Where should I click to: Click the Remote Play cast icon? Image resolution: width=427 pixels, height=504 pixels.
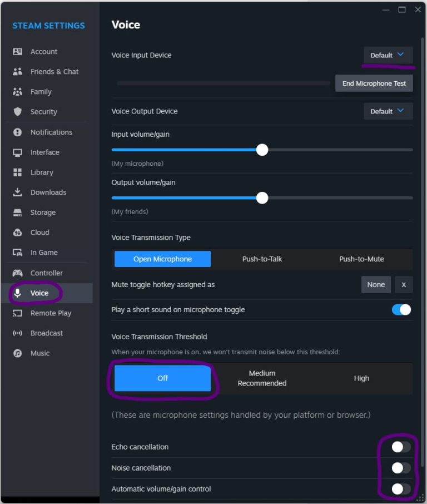pos(17,313)
